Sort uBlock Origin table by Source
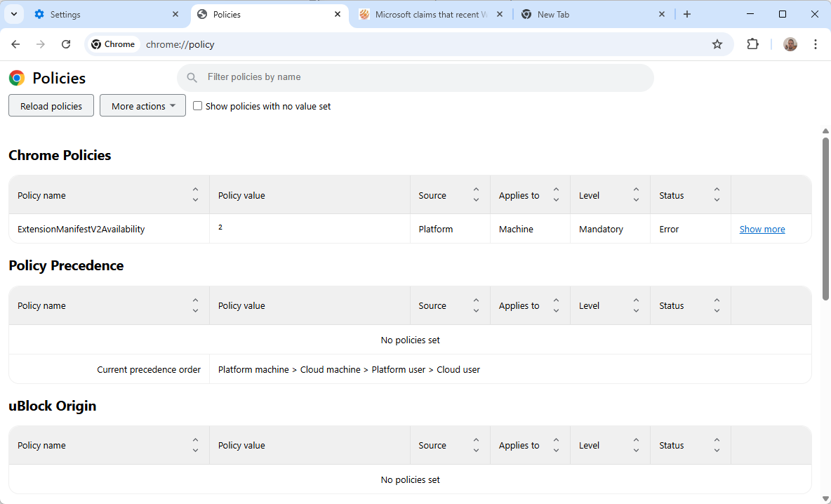This screenshot has width=831, height=504. (x=476, y=445)
